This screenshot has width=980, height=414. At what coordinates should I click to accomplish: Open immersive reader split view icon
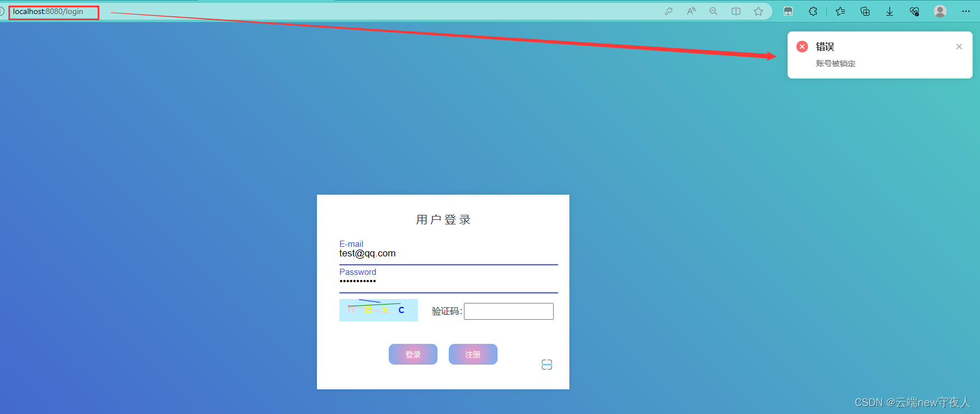click(x=736, y=11)
